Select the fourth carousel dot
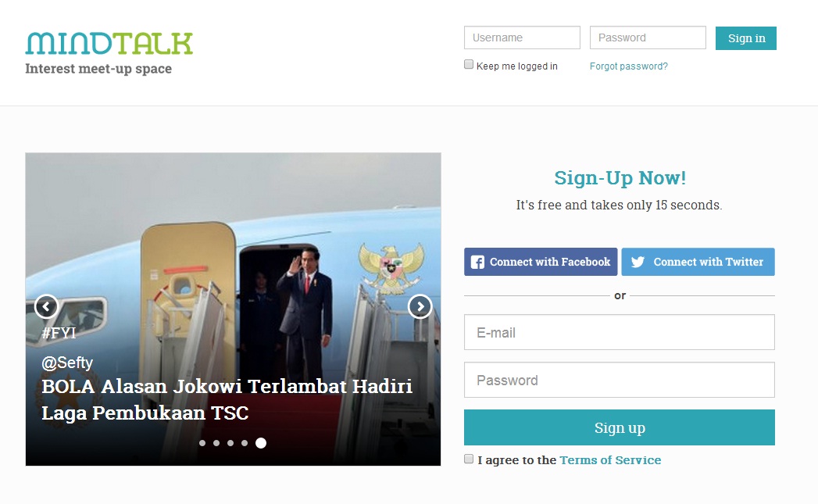 coord(245,443)
